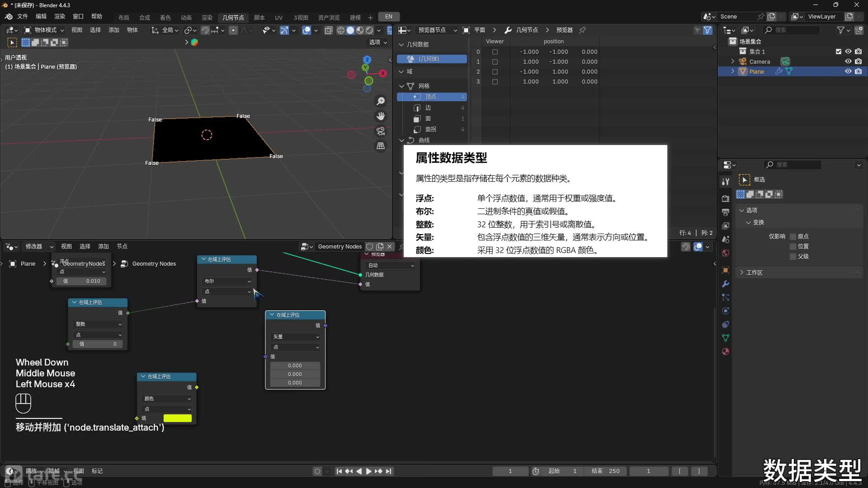Open the Render properties tab

pos(726,198)
